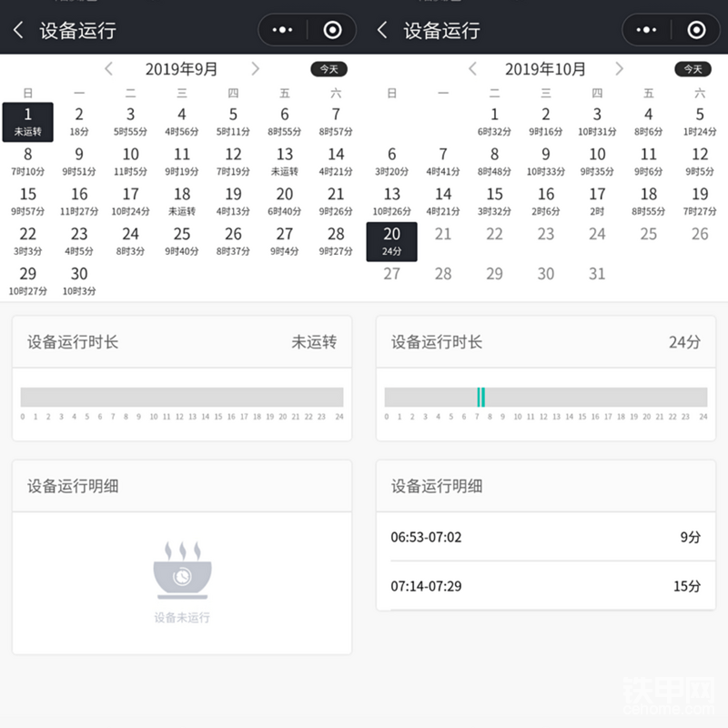Select October 5 with 1时24分

pos(700,122)
